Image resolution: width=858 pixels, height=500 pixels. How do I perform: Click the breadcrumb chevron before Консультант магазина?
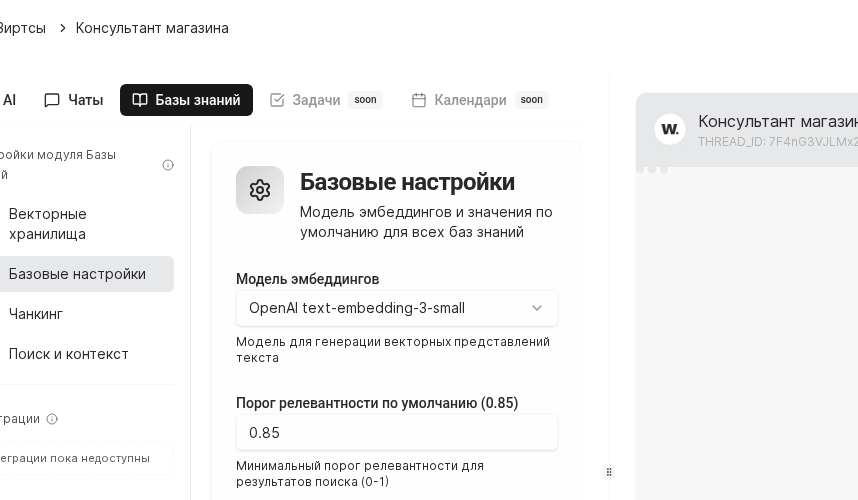pos(62,28)
